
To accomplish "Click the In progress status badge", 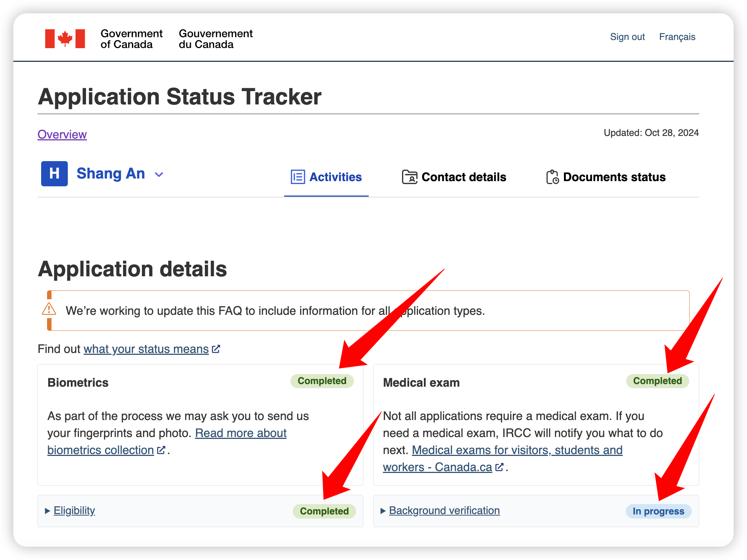I will pyautogui.click(x=658, y=511).
